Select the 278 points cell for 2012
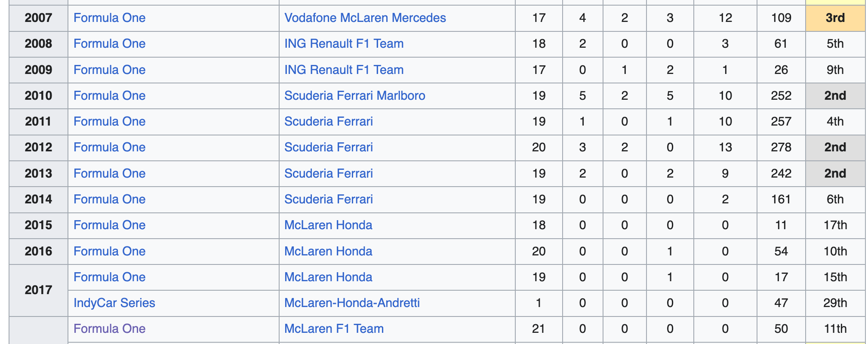 [x=781, y=147]
